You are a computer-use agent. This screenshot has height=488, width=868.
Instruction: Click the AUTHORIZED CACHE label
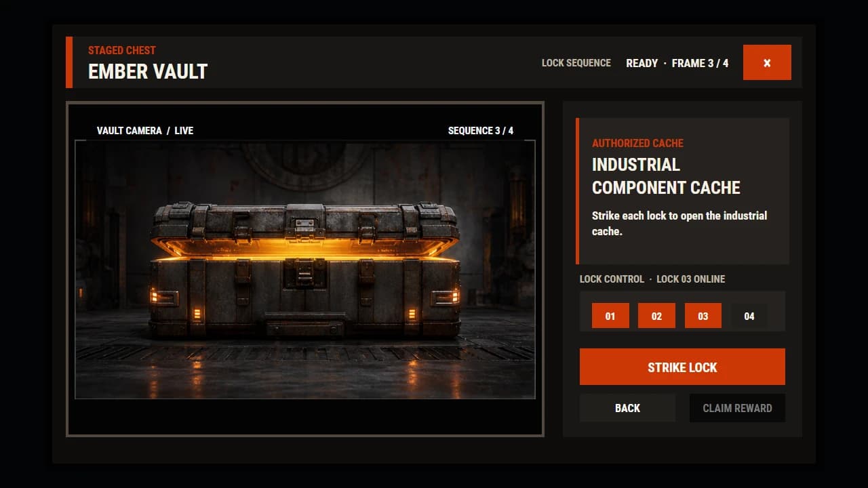tap(637, 143)
